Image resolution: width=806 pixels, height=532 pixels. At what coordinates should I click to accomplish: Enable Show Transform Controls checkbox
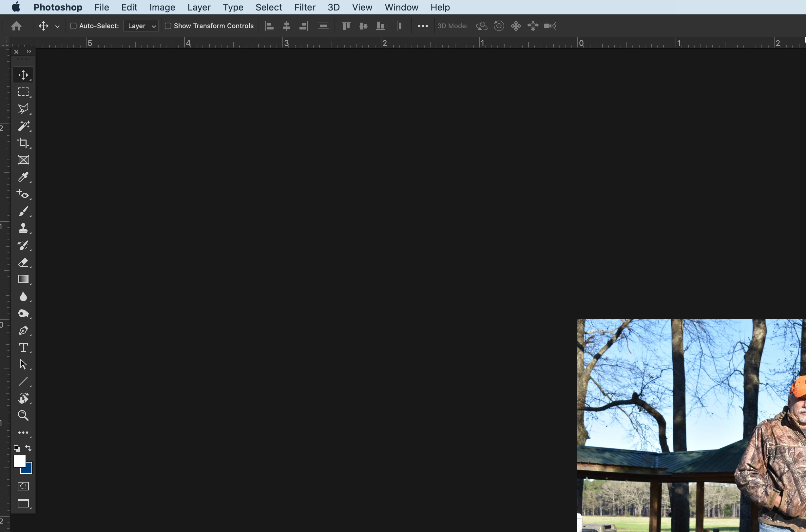coord(168,26)
